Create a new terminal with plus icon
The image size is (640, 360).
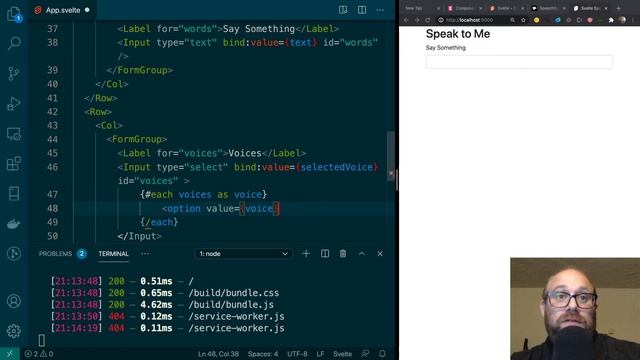click(306, 253)
